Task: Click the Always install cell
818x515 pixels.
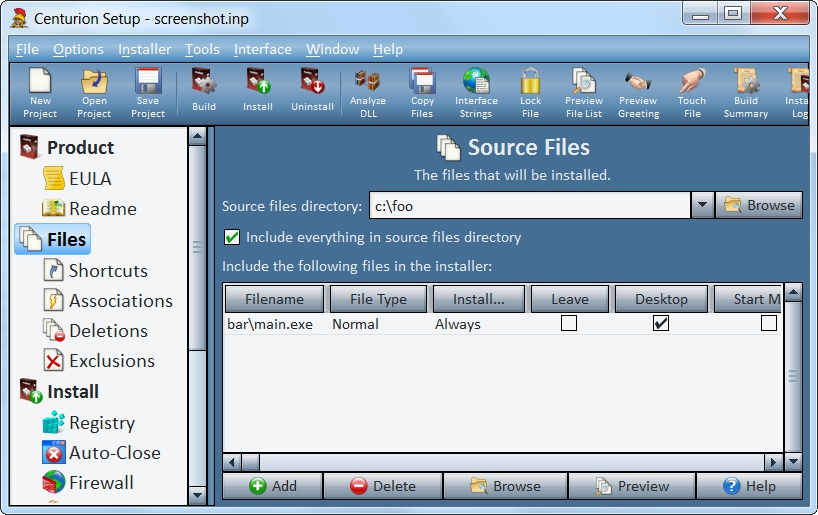Action: [x=458, y=324]
